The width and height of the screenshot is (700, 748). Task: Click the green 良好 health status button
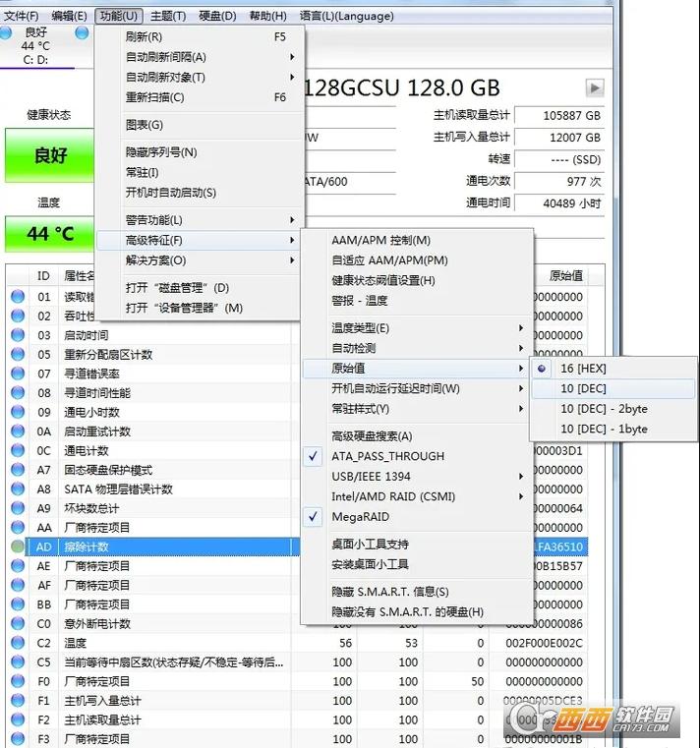49,155
